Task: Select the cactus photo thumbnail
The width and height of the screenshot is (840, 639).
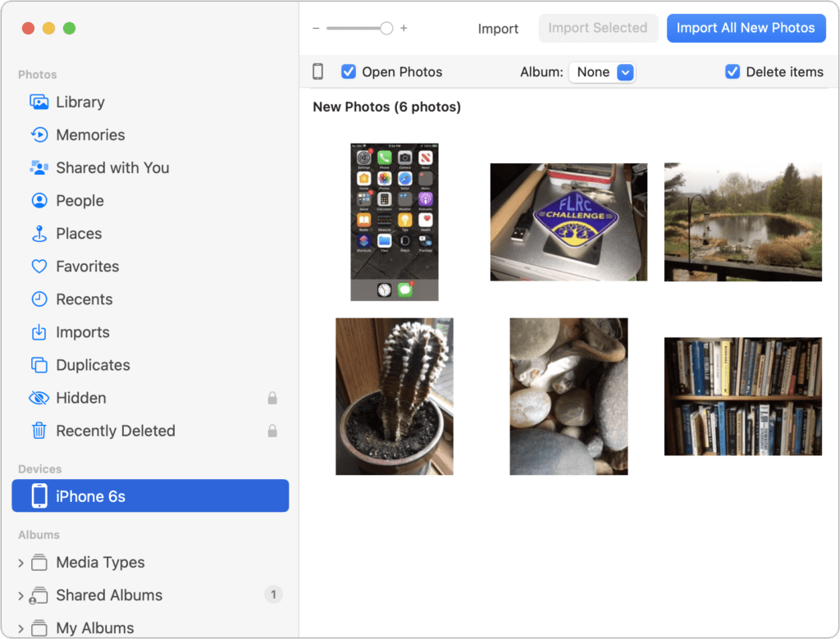Action: click(395, 396)
